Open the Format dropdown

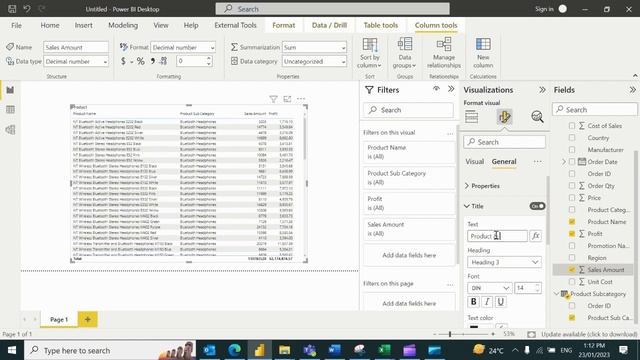(183, 47)
